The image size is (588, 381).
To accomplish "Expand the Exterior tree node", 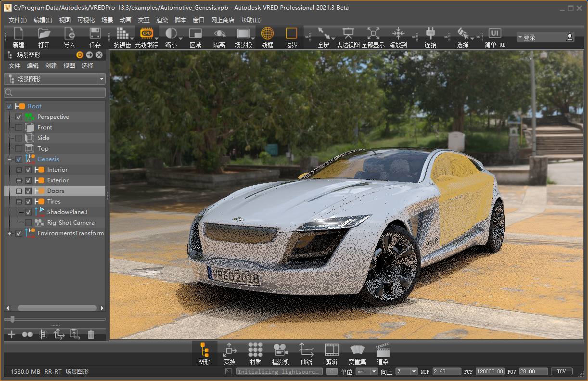I will [x=19, y=180].
